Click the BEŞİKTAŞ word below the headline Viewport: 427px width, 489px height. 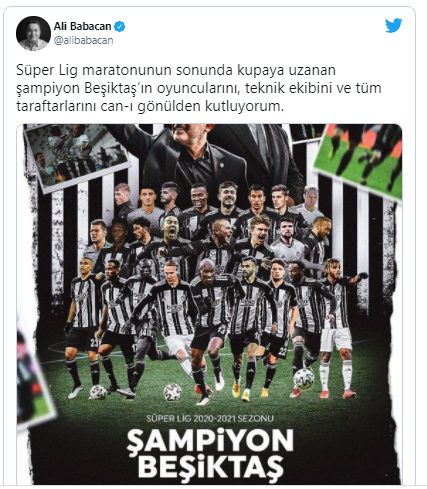pos(210,466)
